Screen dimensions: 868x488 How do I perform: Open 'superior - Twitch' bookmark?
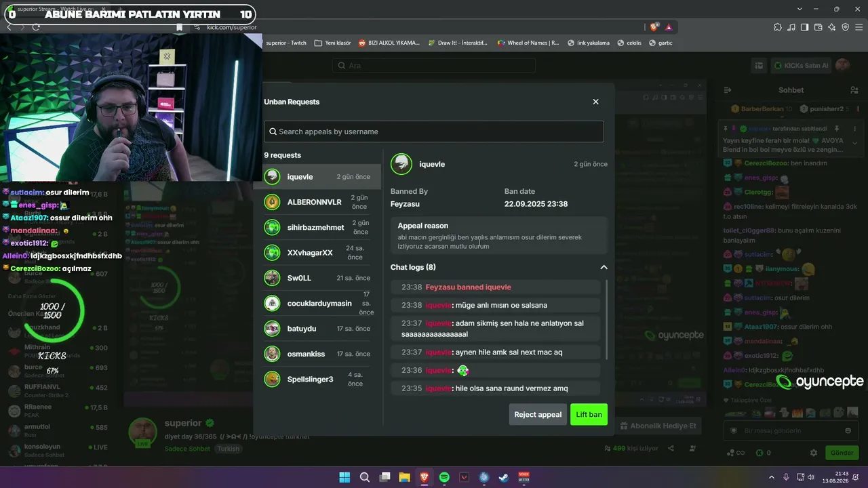tap(285, 43)
